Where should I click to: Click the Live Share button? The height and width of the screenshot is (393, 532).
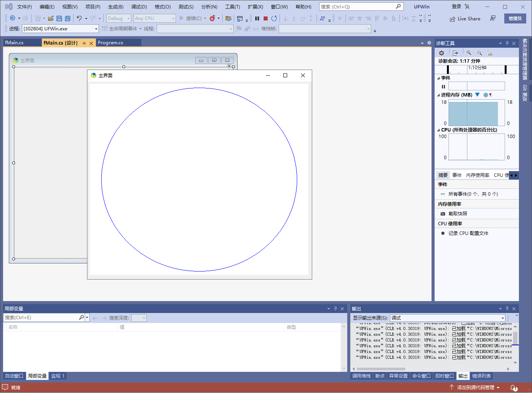pyautogui.click(x=465, y=18)
